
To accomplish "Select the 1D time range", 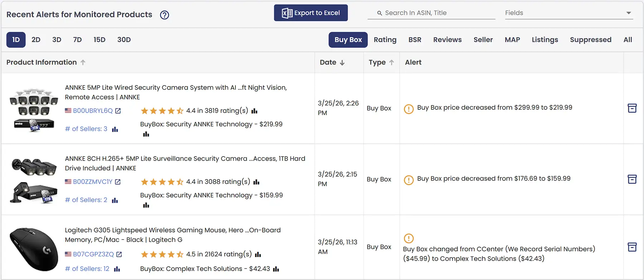I will click(16, 40).
